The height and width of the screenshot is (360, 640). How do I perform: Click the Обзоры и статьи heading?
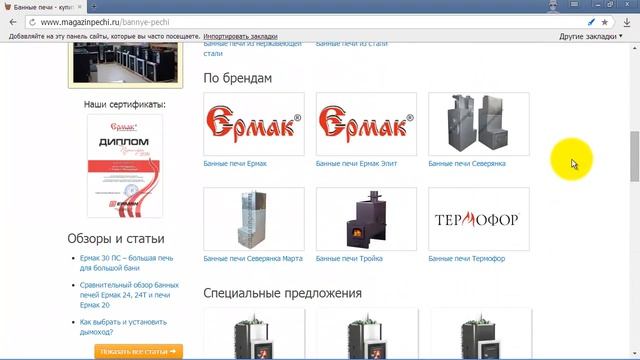tap(116, 238)
